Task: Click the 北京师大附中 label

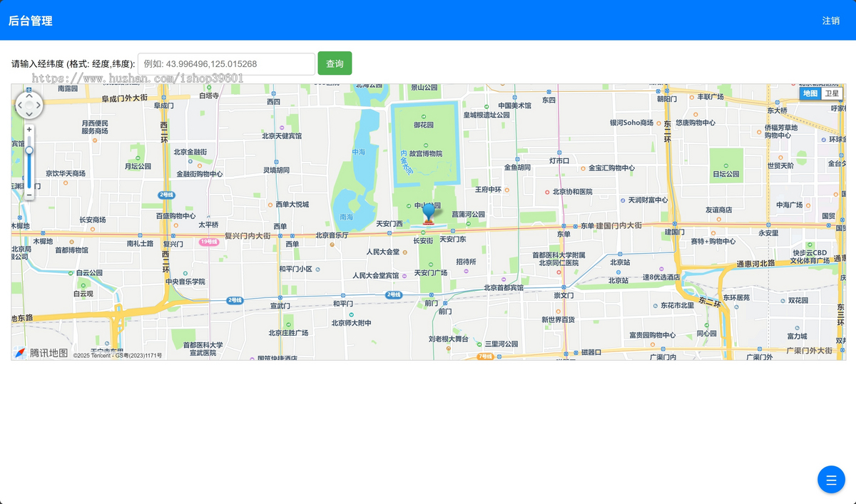Action: pos(351,323)
